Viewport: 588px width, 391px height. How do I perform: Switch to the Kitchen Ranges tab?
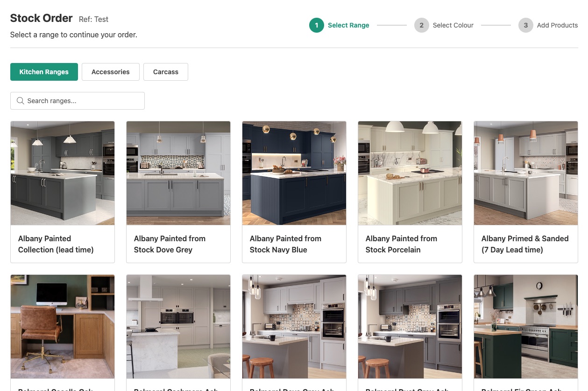[x=44, y=72]
